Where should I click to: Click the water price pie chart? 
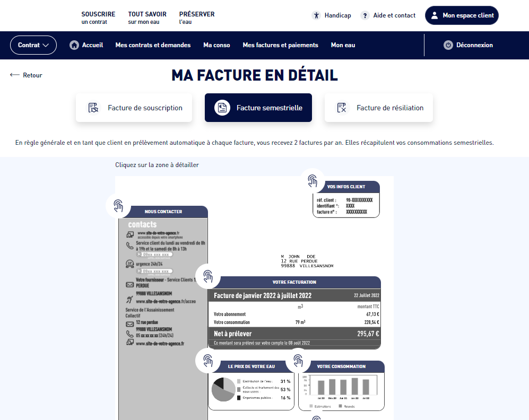coord(223,390)
